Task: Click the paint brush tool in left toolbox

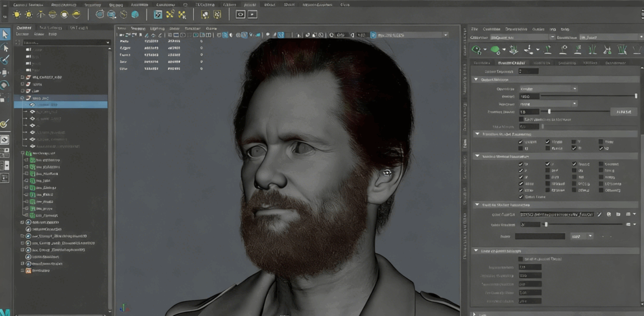Action: click(x=5, y=60)
